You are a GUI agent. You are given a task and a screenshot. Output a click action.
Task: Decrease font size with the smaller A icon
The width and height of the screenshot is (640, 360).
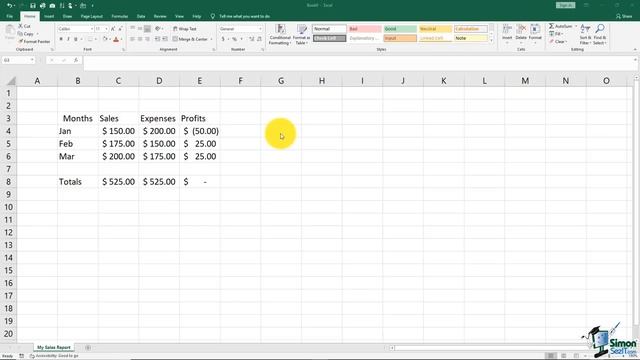pos(120,29)
